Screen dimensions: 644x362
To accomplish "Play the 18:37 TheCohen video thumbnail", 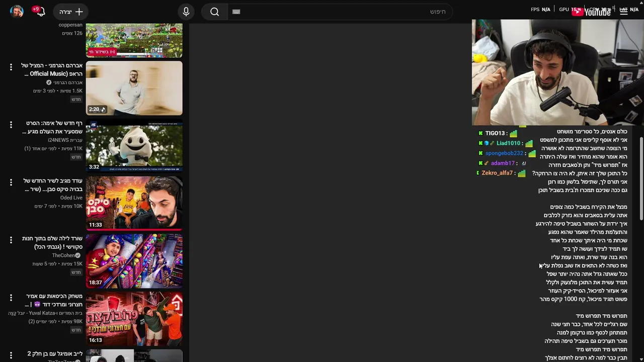I will [134, 261].
